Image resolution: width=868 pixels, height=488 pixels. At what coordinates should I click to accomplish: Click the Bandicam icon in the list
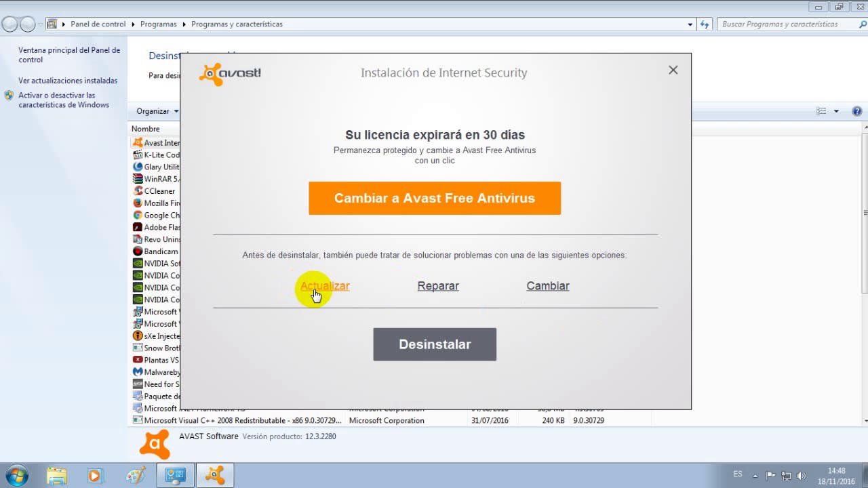point(138,251)
